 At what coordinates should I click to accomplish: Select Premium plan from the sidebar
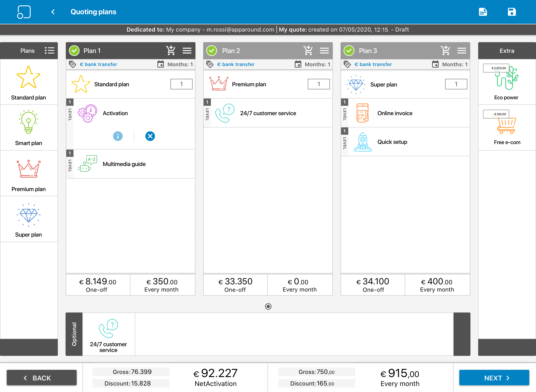(x=28, y=173)
